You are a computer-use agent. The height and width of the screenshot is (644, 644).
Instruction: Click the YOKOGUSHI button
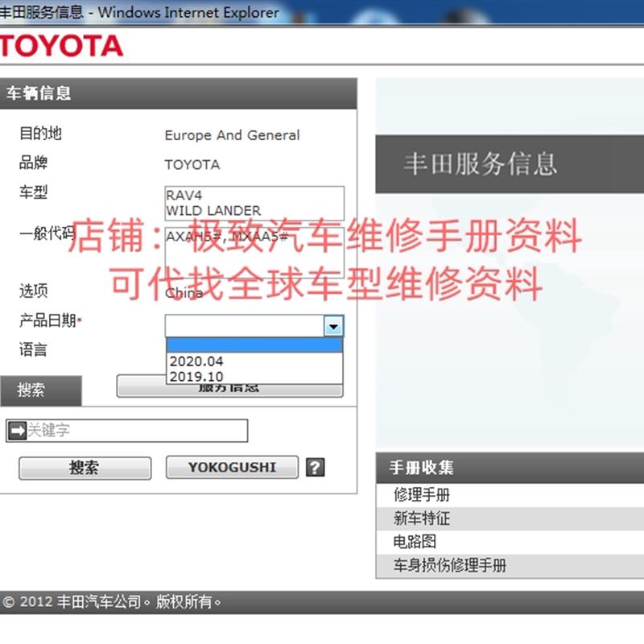[232, 468]
